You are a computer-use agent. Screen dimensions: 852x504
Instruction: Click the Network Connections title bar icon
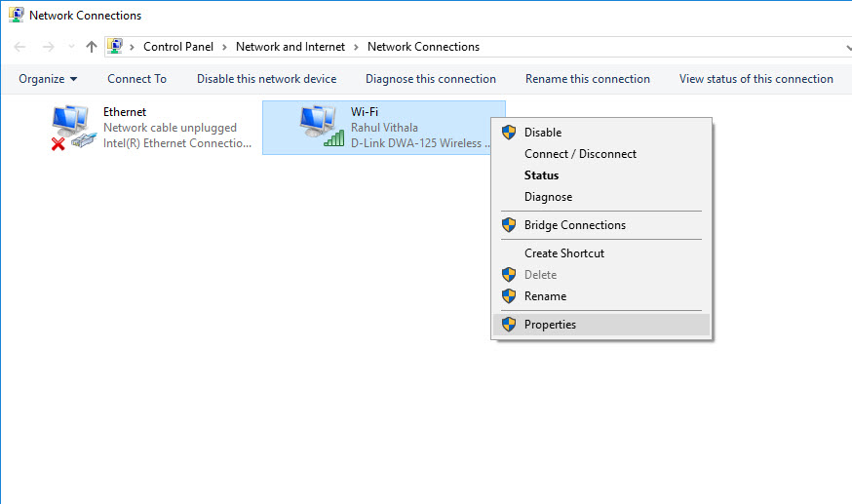(17, 15)
